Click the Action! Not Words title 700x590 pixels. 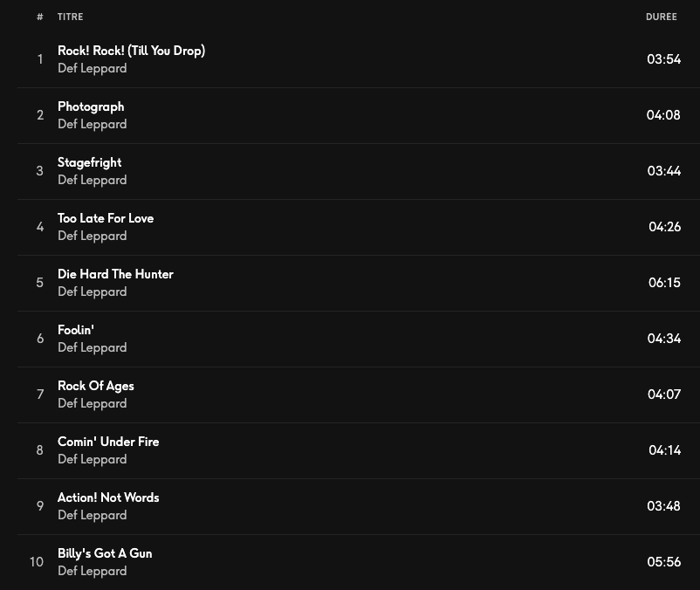click(108, 497)
